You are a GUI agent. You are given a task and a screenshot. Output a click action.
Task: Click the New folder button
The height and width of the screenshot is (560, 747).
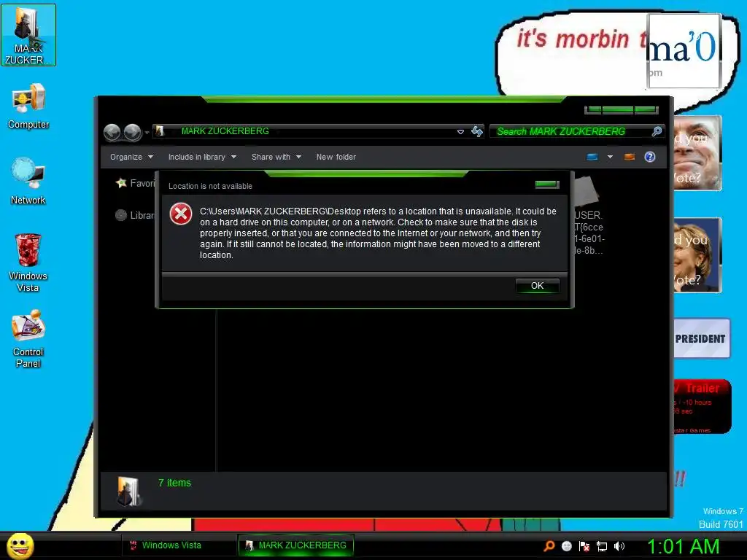point(336,157)
